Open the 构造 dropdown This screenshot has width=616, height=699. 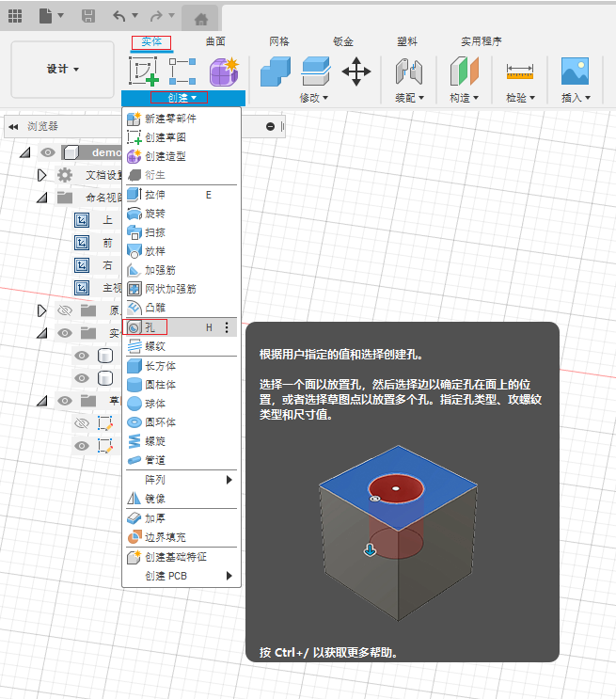[464, 98]
